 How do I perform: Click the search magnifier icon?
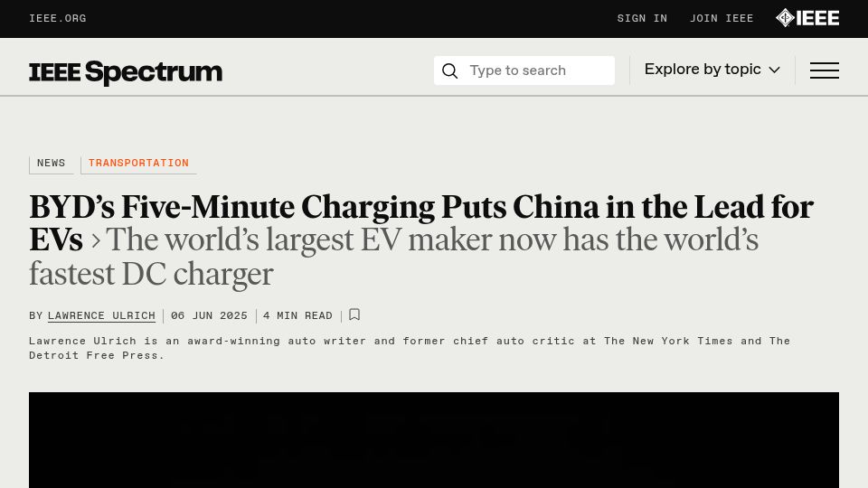point(449,70)
